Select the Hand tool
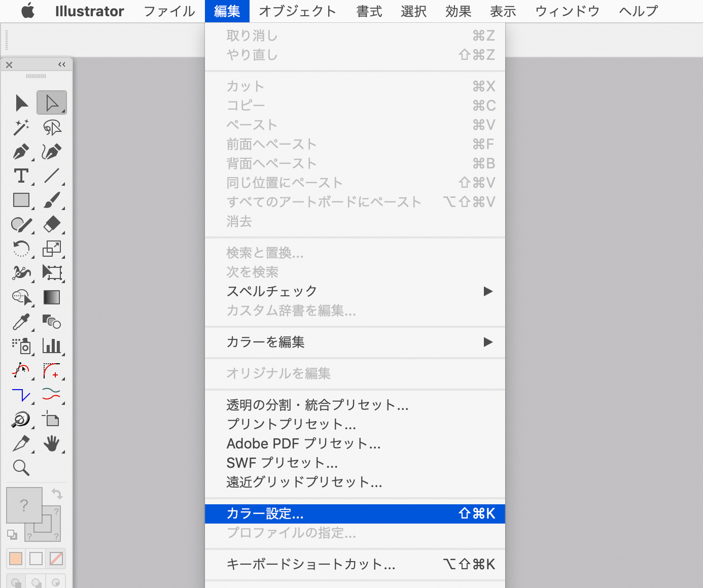Image resolution: width=703 pixels, height=588 pixels. 52,443
